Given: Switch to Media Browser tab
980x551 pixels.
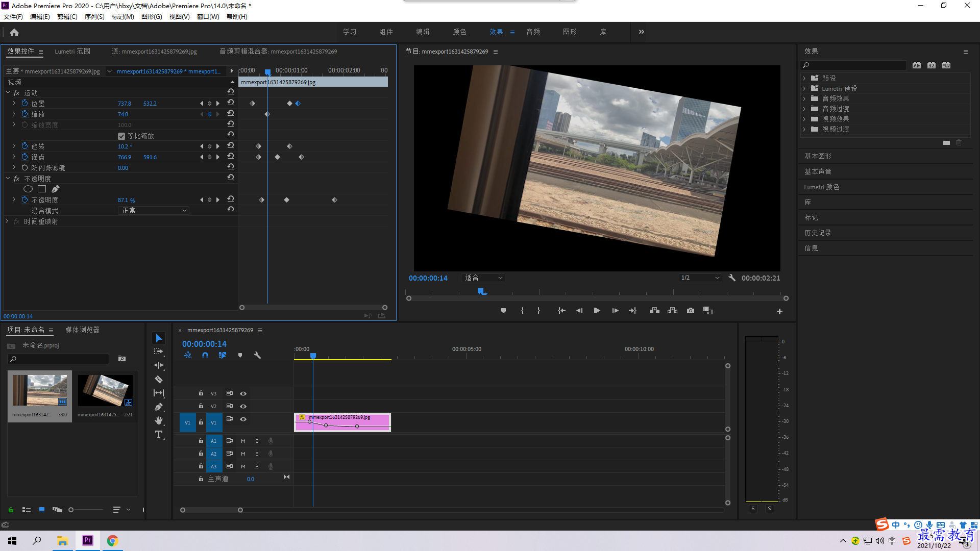Looking at the screenshot, I should pos(82,330).
